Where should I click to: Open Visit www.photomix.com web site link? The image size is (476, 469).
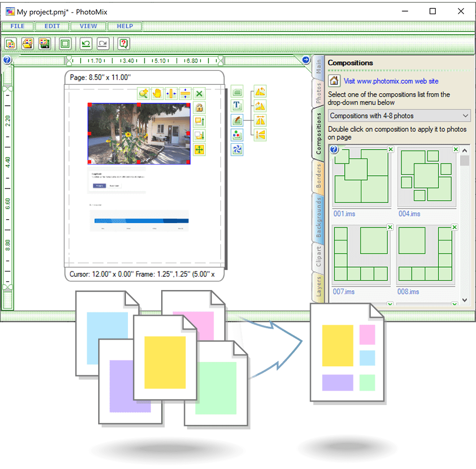(391, 81)
